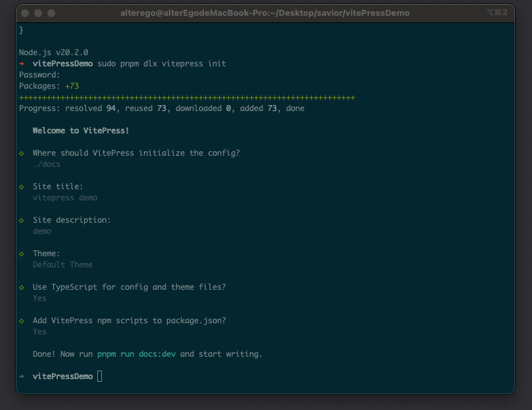Click the diamond beside the config question
The width and height of the screenshot is (532, 410).
22,153
